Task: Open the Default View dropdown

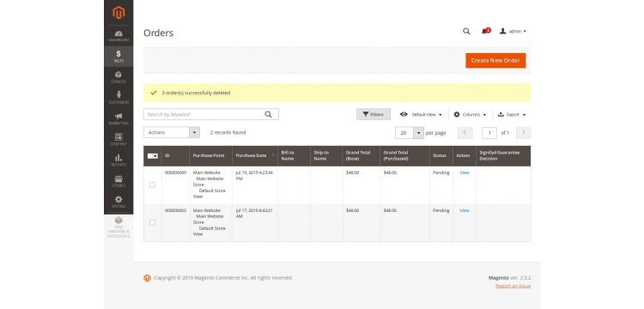Action: [421, 114]
